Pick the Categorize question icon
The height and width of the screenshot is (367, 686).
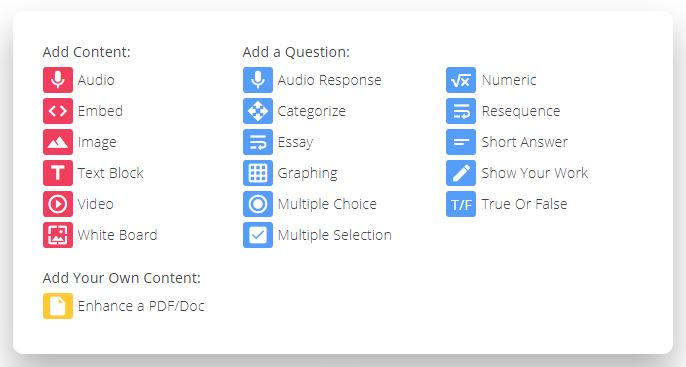click(x=258, y=111)
